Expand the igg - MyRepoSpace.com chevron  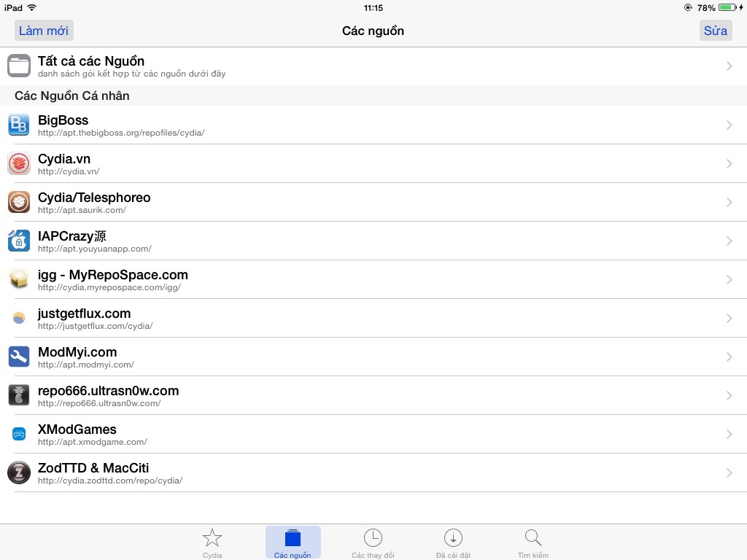coord(729,280)
